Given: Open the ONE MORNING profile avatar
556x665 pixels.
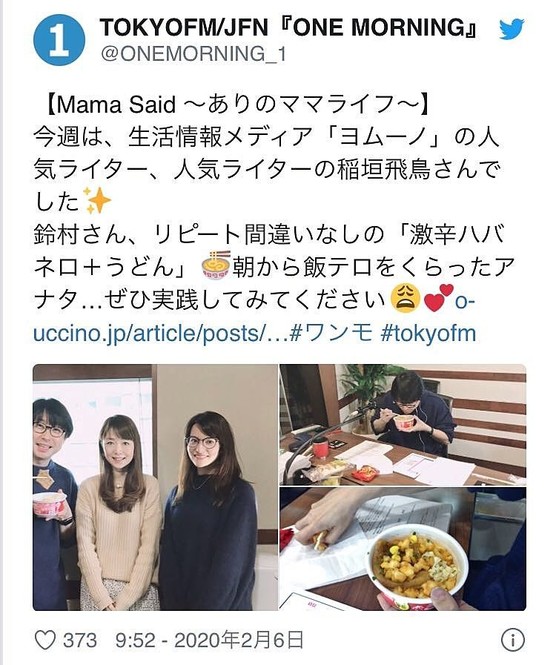Looking at the screenshot, I should (x=59, y=40).
